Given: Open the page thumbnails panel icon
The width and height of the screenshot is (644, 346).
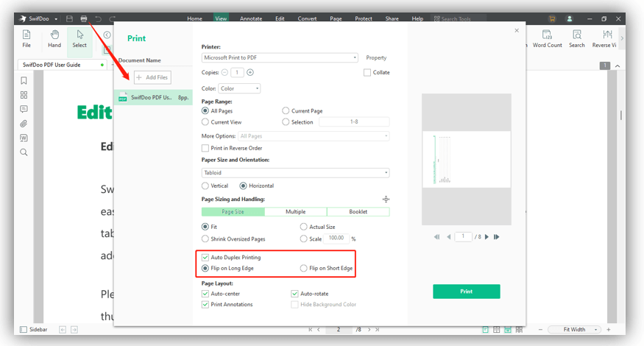Looking at the screenshot, I should pyautogui.click(x=24, y=95).
